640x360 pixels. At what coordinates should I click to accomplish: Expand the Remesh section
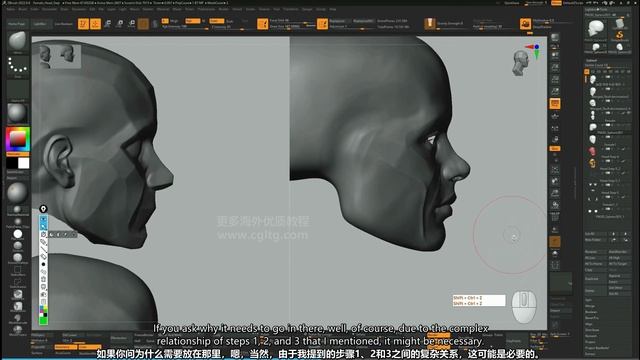(591, 336)
